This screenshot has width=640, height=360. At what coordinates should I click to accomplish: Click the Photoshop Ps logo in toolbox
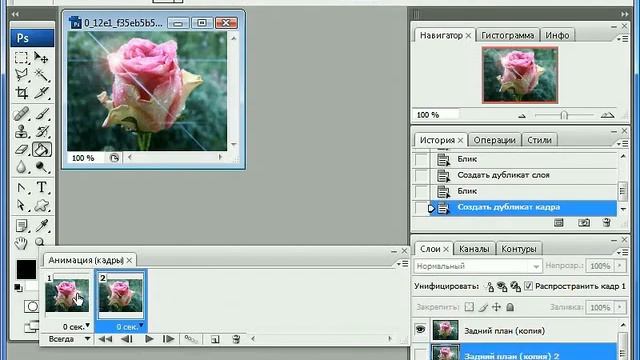32,38
